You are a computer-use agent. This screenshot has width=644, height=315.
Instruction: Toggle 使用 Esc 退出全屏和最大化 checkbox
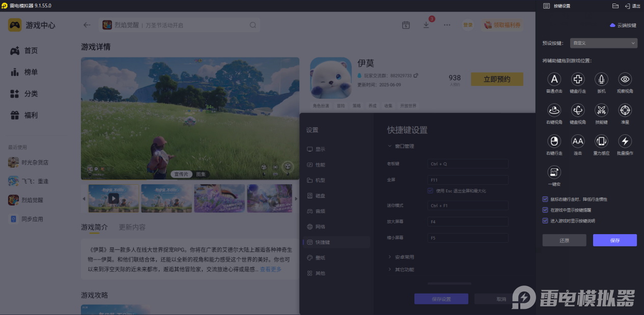click(430, 191)
